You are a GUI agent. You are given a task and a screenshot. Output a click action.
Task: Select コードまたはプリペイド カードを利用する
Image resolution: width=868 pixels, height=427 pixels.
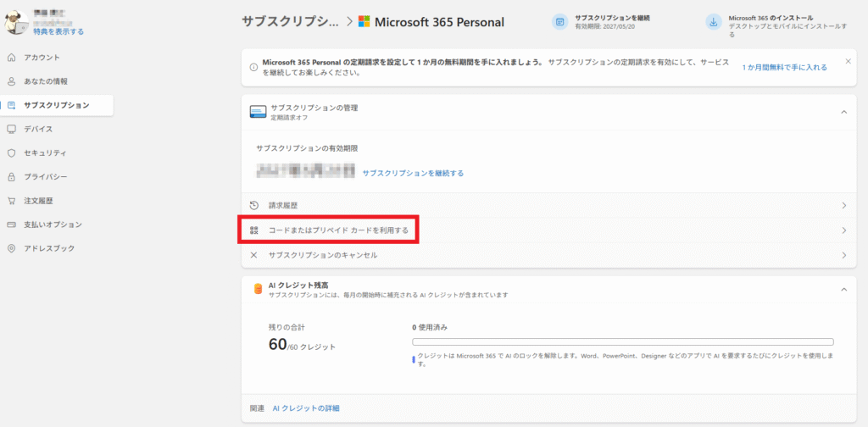click(548, 230)
